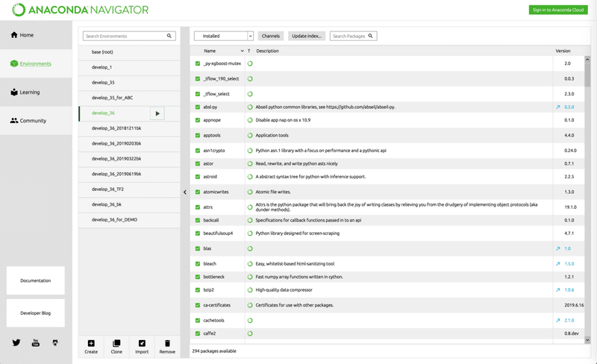This screenshot has width=597, height=364.
Task: Click the '294 packages available' status text
Action: tap(214, 351)
